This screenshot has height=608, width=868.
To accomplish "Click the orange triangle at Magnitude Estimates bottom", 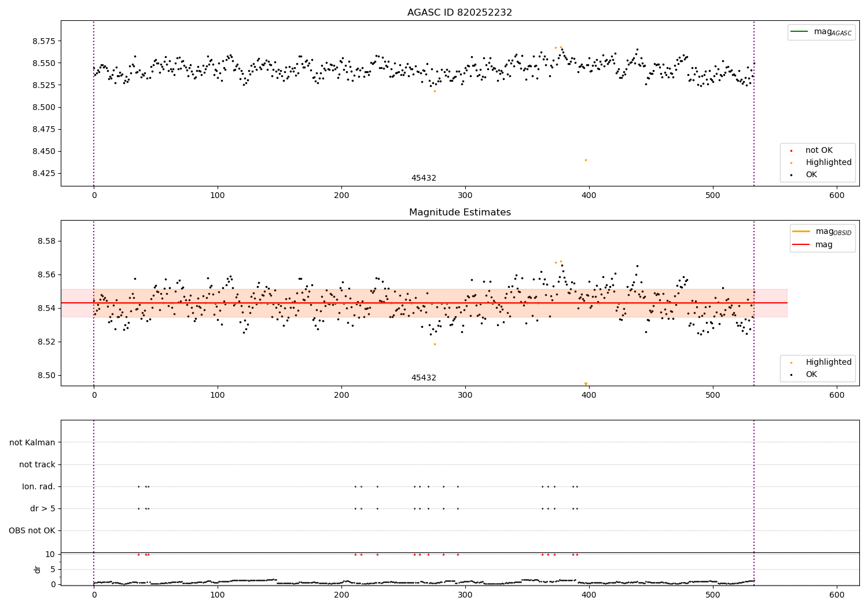I will [586, 383].
